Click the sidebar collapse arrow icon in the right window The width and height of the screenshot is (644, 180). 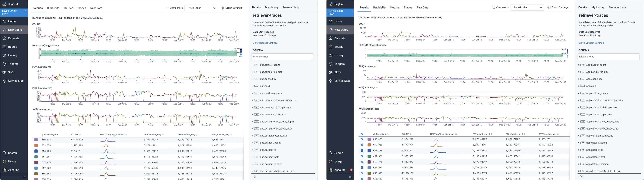tap(351, 177)
